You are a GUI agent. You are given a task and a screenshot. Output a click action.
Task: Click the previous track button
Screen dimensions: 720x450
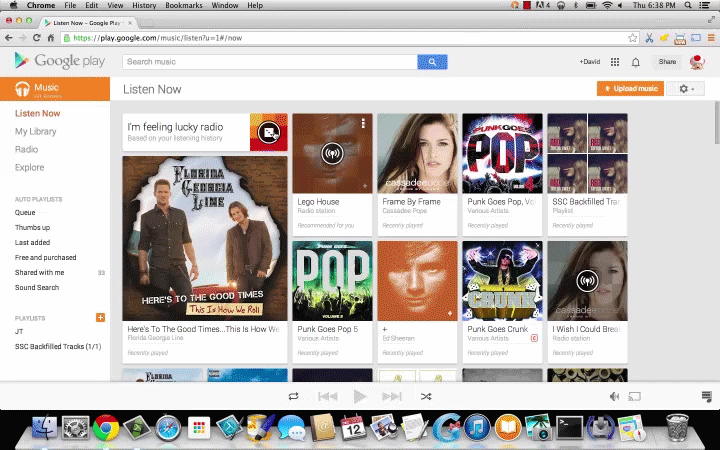pos(327,396)
